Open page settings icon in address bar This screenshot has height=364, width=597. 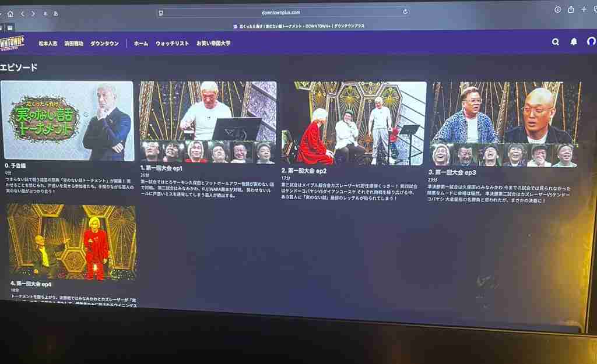pyautogui.click(x=161, y=13)
